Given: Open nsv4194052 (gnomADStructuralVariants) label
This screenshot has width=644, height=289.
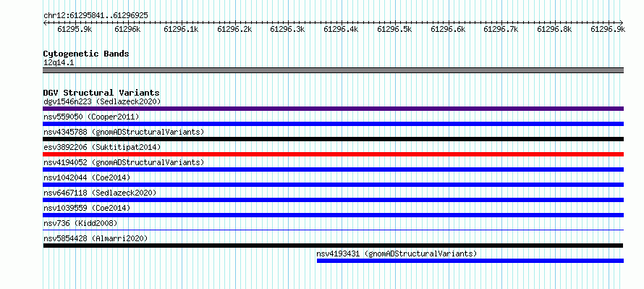Looking at the screenshot, I should pos(124,162).
